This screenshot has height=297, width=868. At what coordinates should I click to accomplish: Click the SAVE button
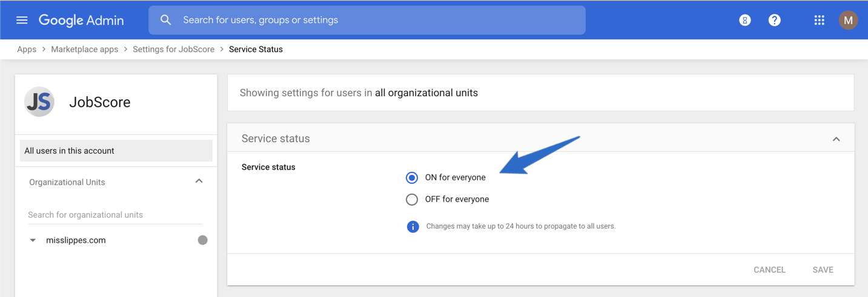pos(823,270)
